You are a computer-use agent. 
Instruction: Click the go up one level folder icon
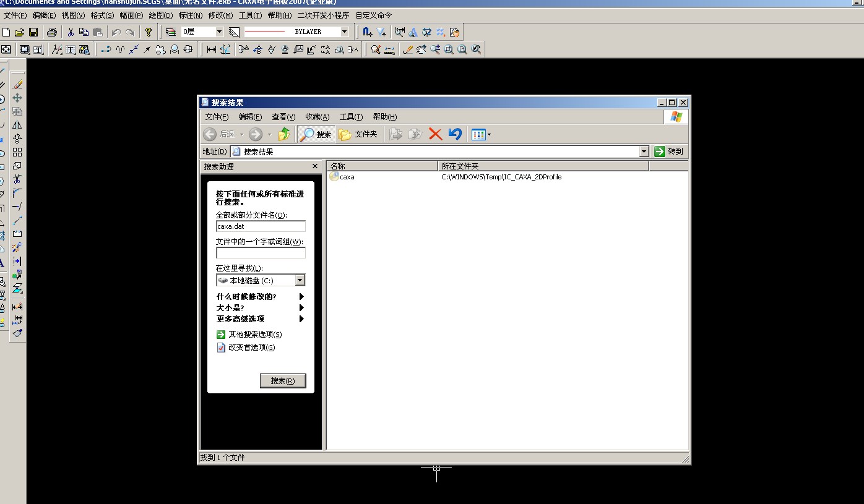pos(284,134)
